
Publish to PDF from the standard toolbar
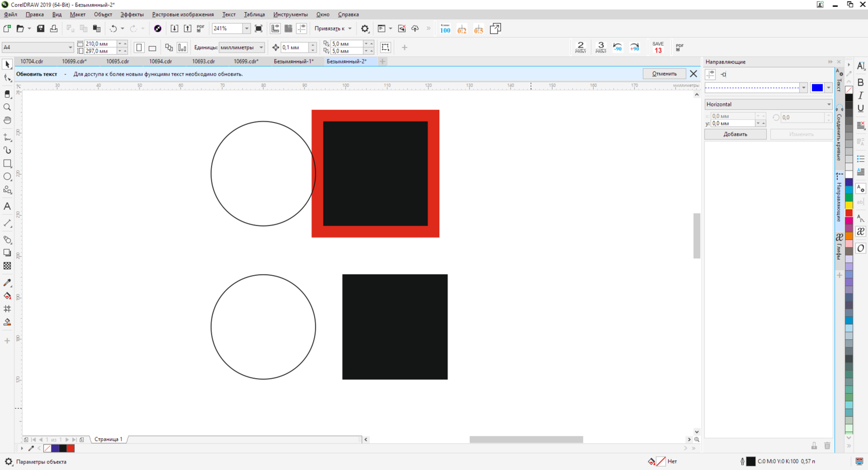[x=201, y=28]
